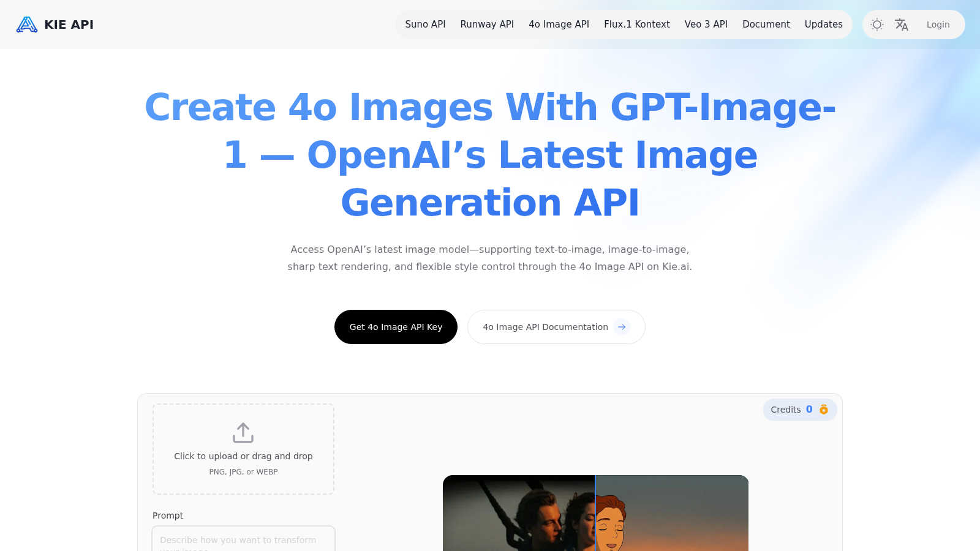Click the 'Access OpenAI's latest image model' paragraph
The image size is (980, 551).
(490, 258)
